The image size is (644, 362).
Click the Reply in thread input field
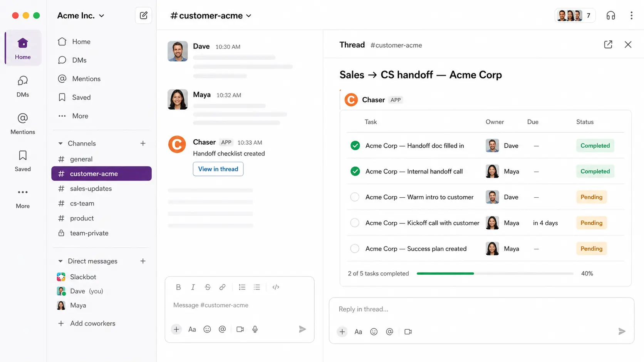pos(481,309)
